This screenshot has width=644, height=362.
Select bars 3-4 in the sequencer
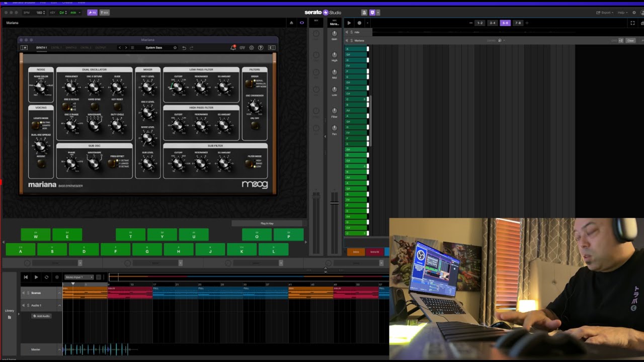[492, 23]
